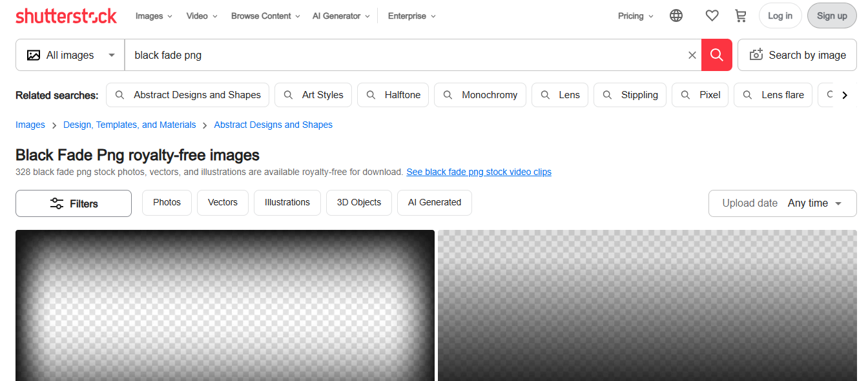Open the favorites heart icon
Viewport: 868px width, 381px height.
click(712, 16)
